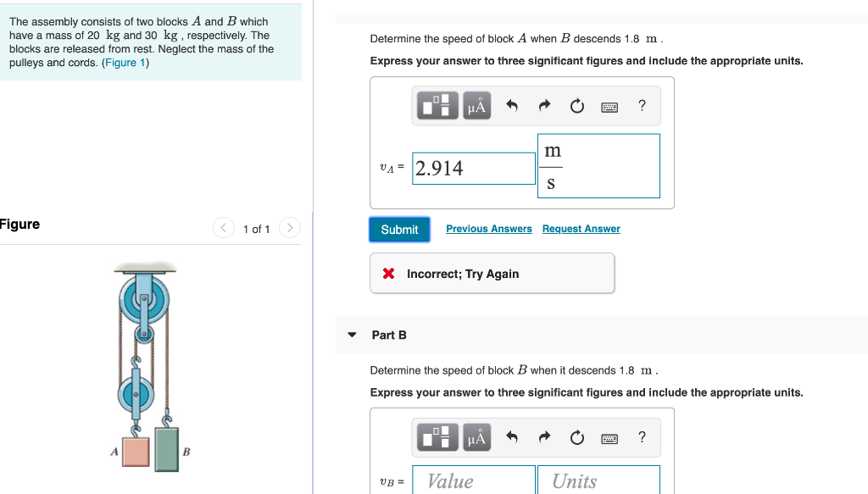
Task: Select the μÅ units icon in Part A
Action: [476, 105]
